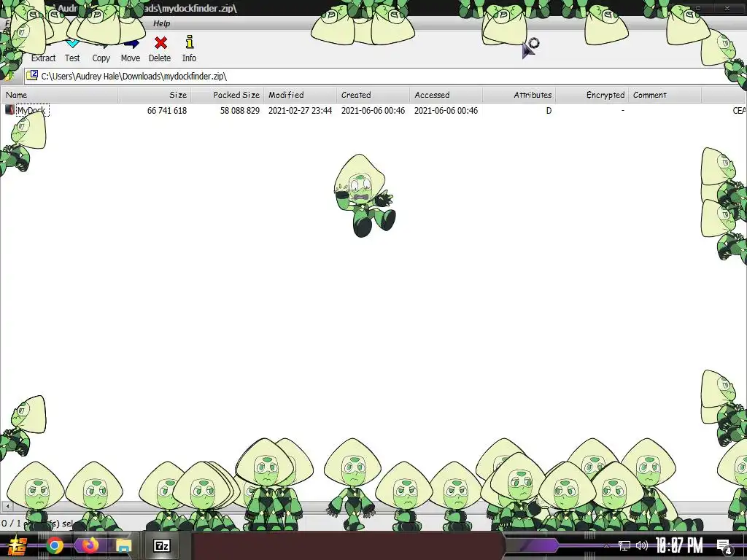The width and height of the screenshot is (747, 560).
Task: Click the size value 66 741 618
Action: tap(167, 111)
